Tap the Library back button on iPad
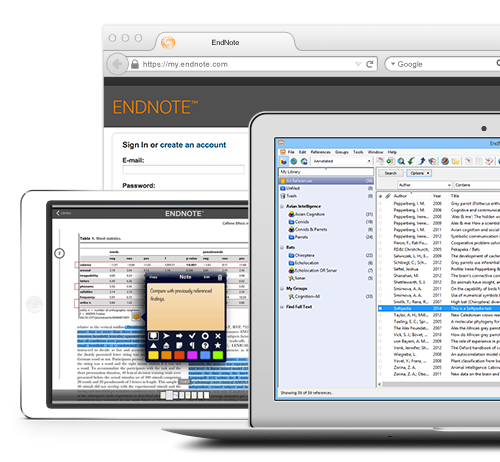500x462 pixels. (x=64, y=213)
